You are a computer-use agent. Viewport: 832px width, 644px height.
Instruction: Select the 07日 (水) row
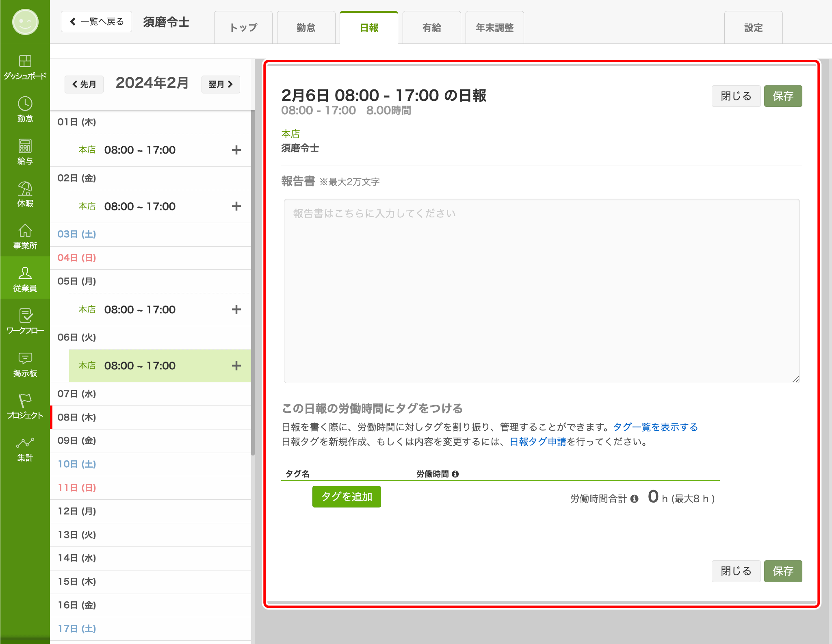click(x=150, y=394)
